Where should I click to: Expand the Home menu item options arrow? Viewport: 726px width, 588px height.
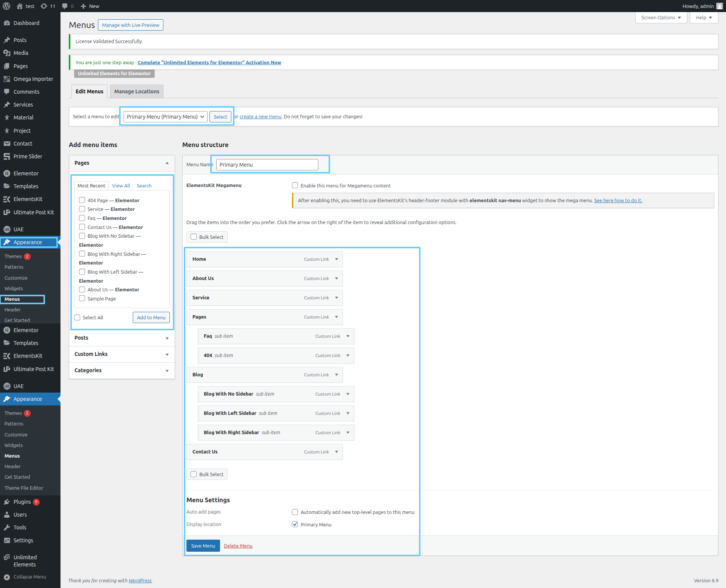click(336, 259)
